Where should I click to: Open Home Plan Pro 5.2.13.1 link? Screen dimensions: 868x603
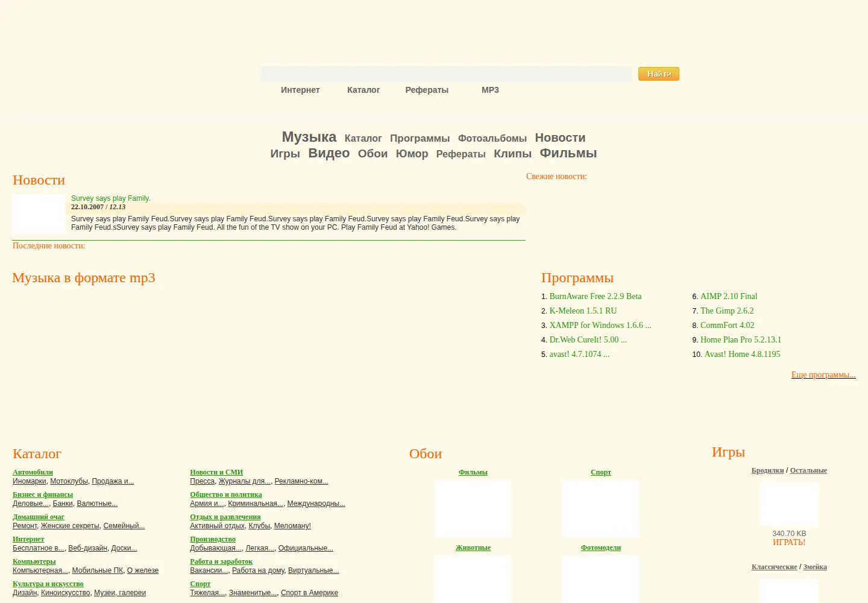(741, 339)
